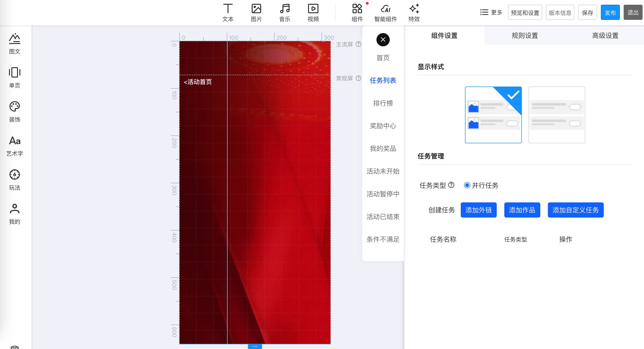Click the blue handle below canvas
Viewport: 644px width, 349px height.
pos(255,346)
